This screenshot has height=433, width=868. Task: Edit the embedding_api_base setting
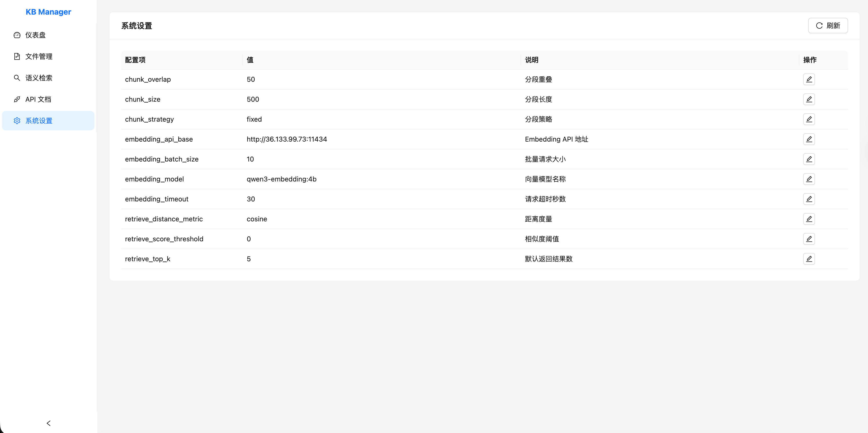click(x=809, y=139)
